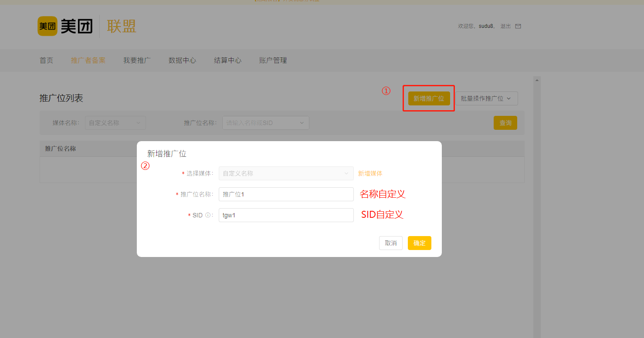Switch to 我要推广 section
Image resolution: width=644 pixels, height=338 pixels.
(137, 61)
